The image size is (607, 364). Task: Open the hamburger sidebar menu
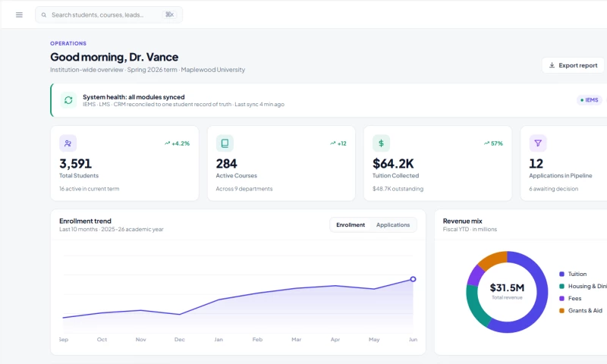point(19,14)
